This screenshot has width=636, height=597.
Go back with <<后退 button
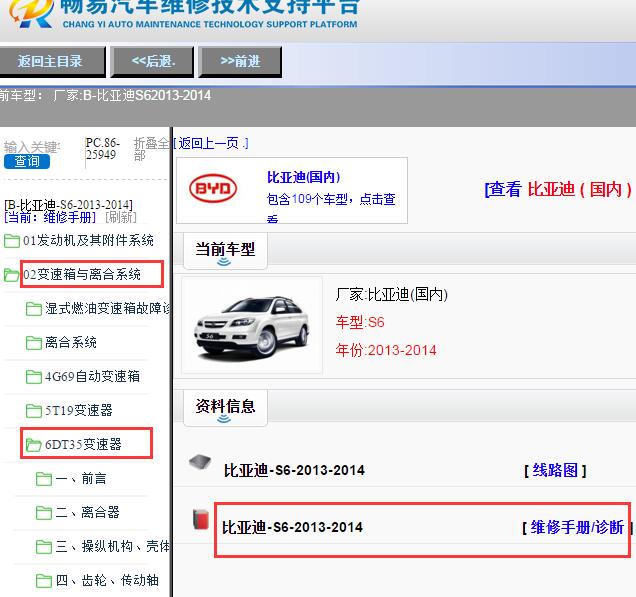click(x=153, y=62)
